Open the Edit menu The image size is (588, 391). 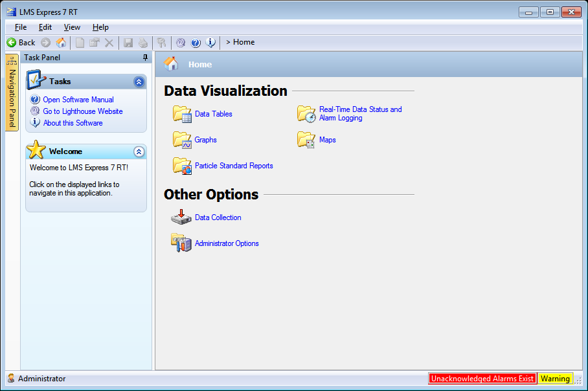point(45,27)
